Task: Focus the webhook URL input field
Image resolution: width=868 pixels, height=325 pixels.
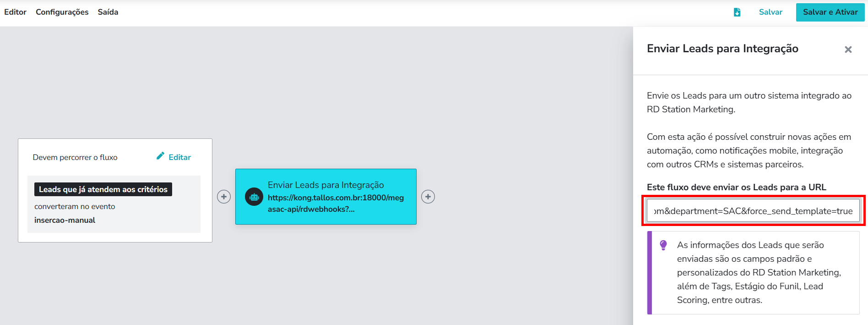Action: (x=753, y=211)
